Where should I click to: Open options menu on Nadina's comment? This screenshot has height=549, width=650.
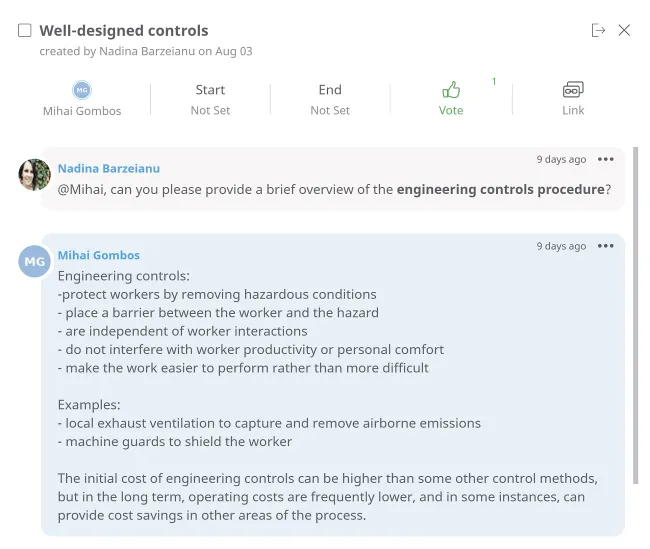pyautogui.click(x=606, y=159)
